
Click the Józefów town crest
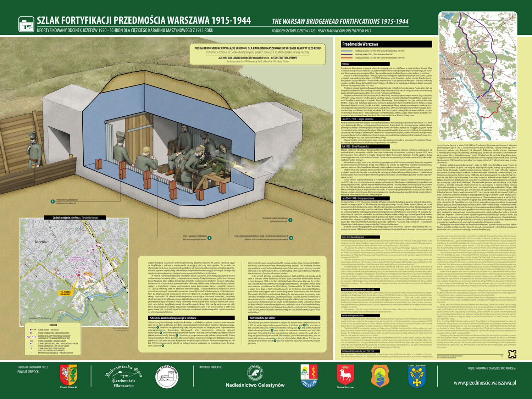pyautogui.click(x=309, y=376)
